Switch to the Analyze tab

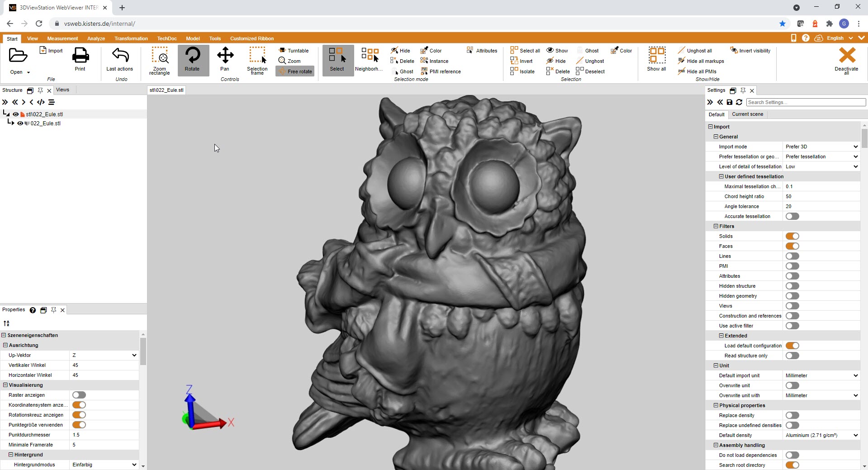(x=96, y=38)
